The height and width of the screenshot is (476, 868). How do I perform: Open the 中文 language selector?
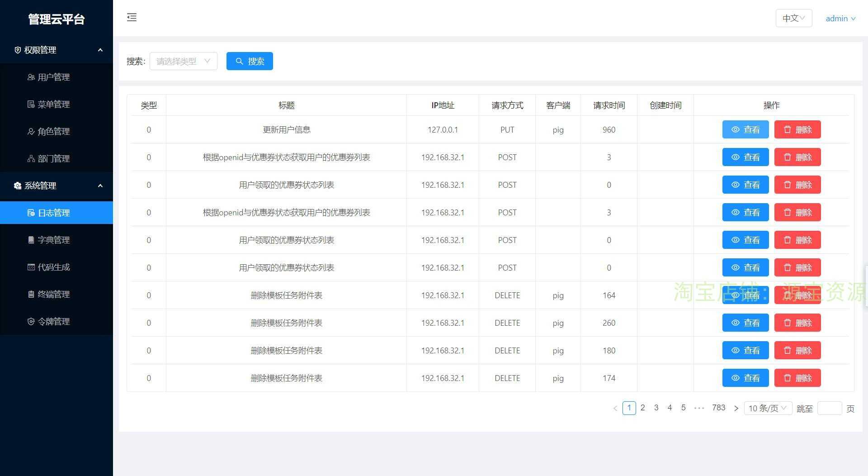(793, 18)
